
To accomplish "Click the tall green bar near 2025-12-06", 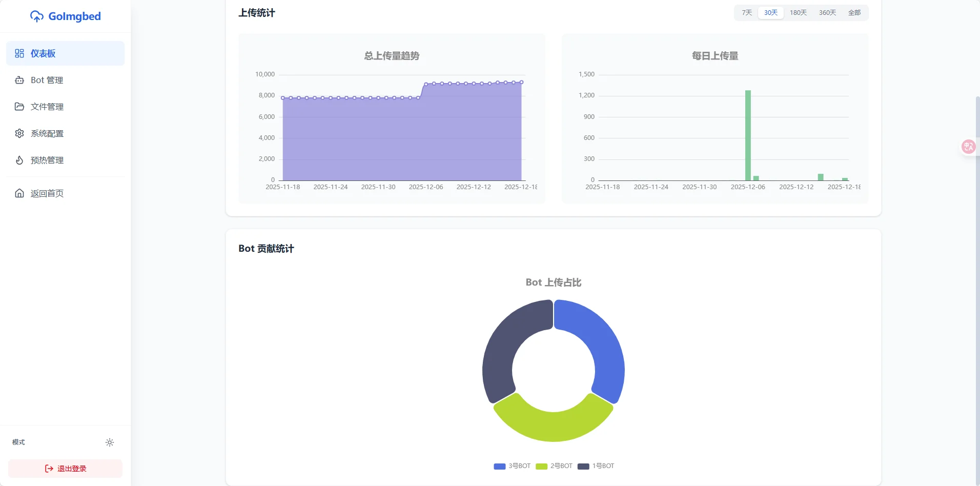I will click(x=748, y=136).
